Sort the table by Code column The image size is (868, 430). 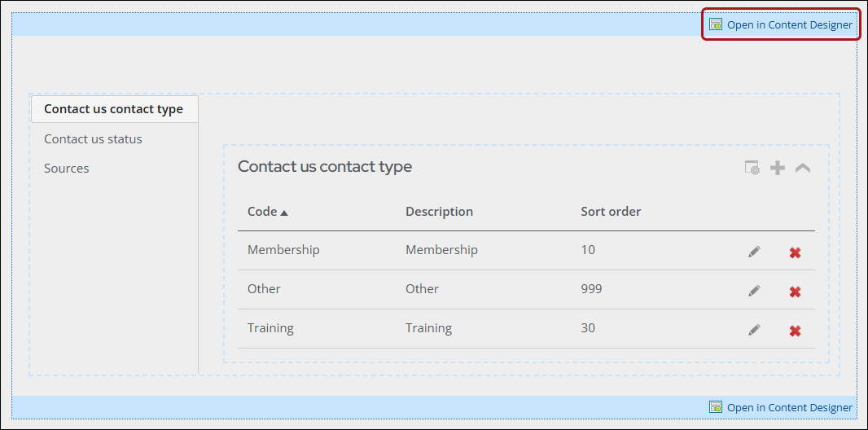point(263,212)
